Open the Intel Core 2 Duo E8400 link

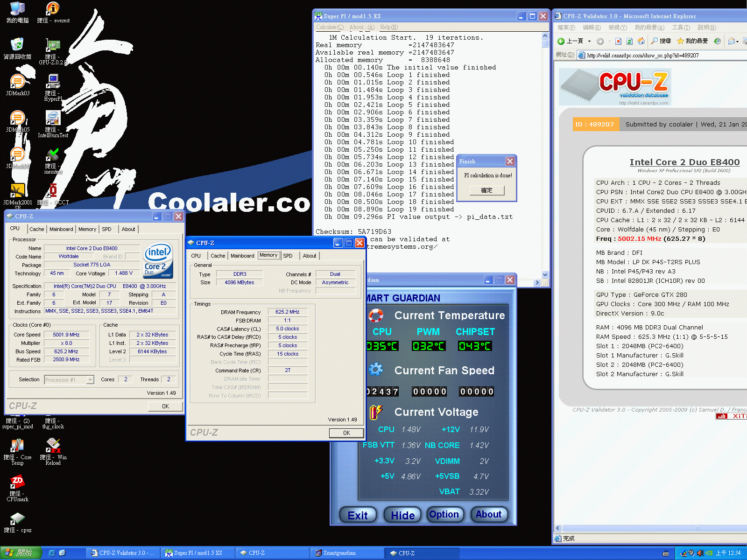(x=684, y=162)
